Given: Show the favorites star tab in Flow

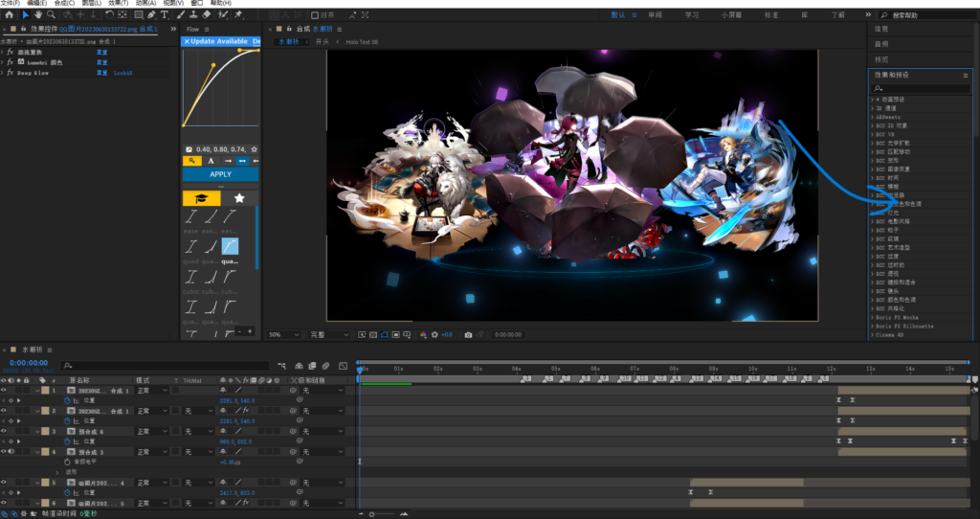Looking at the screenshot, I should click(x=238, y=198).
